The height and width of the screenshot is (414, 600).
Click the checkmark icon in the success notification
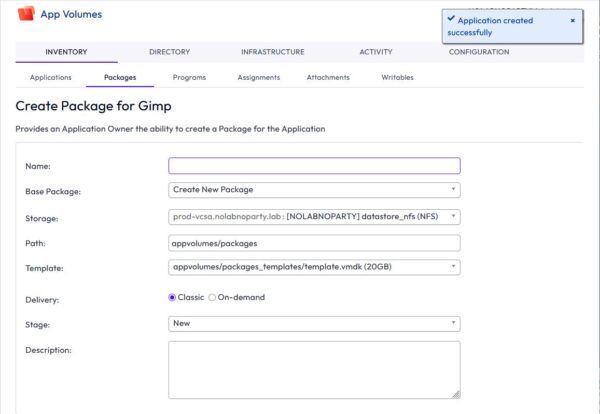[x=451, y=18]
